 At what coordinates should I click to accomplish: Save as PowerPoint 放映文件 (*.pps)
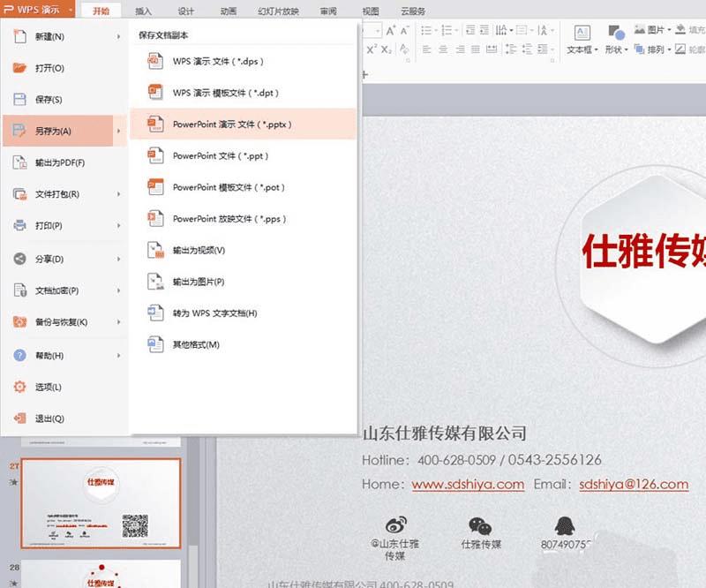pos(244,219)
